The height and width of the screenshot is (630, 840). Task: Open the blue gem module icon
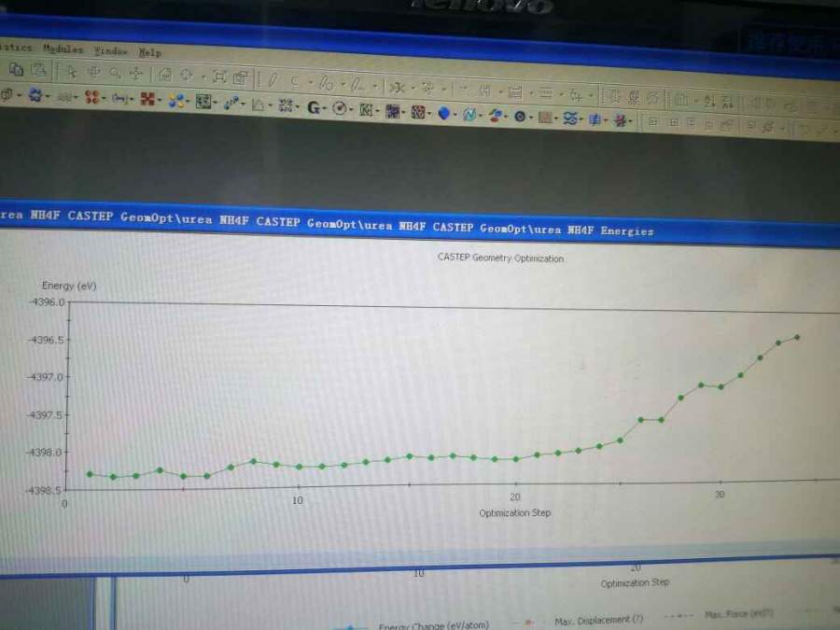pos(443,113)
